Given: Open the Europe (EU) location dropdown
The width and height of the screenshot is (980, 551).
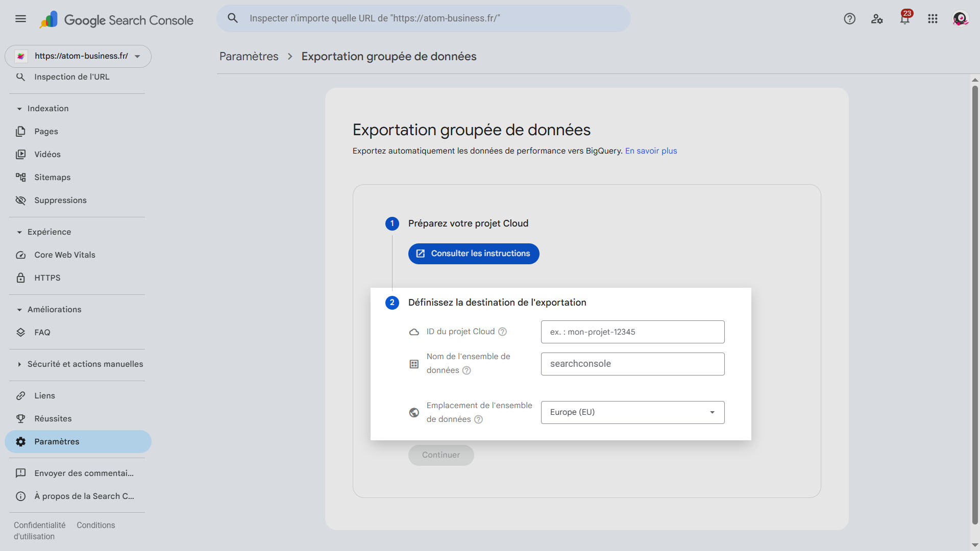Looking at the screenshot, I should tap(632, 412).
